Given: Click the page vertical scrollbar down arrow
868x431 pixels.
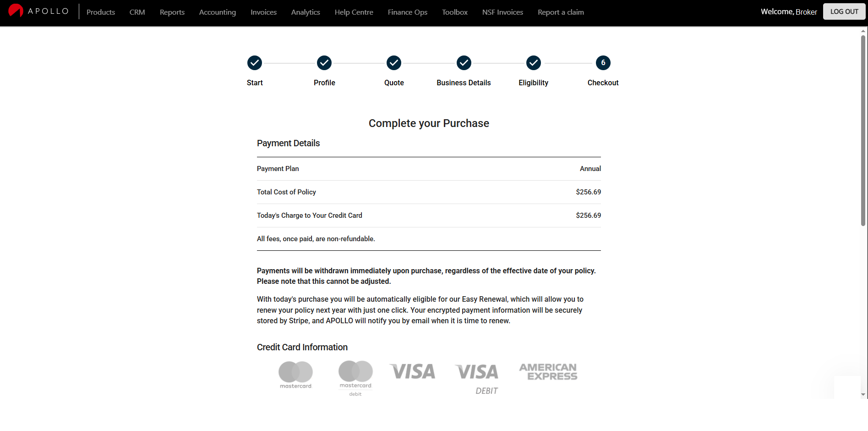Looking at the screenshot, I should pos(863,394).
